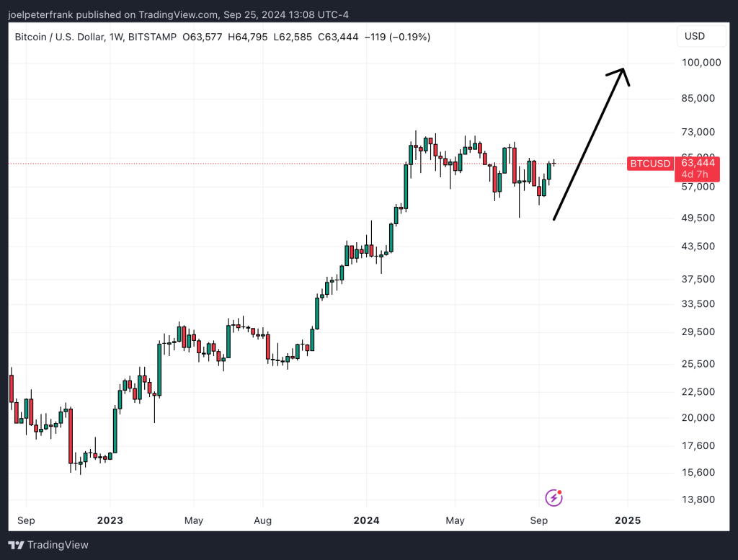Click the 2025 label on time axis

[627, 520]
